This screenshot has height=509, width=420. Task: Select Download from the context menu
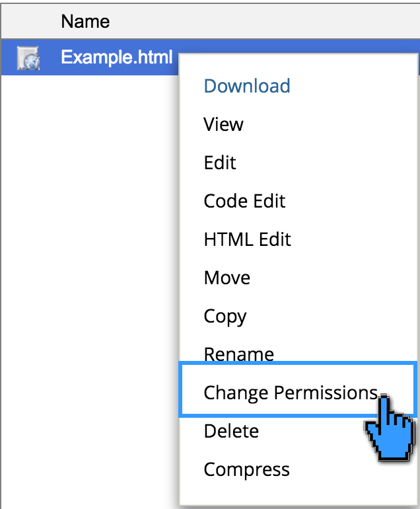click(x=247, y=86)
